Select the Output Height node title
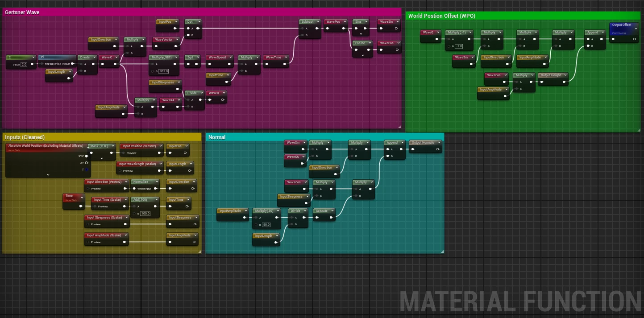 click(550, 75)
